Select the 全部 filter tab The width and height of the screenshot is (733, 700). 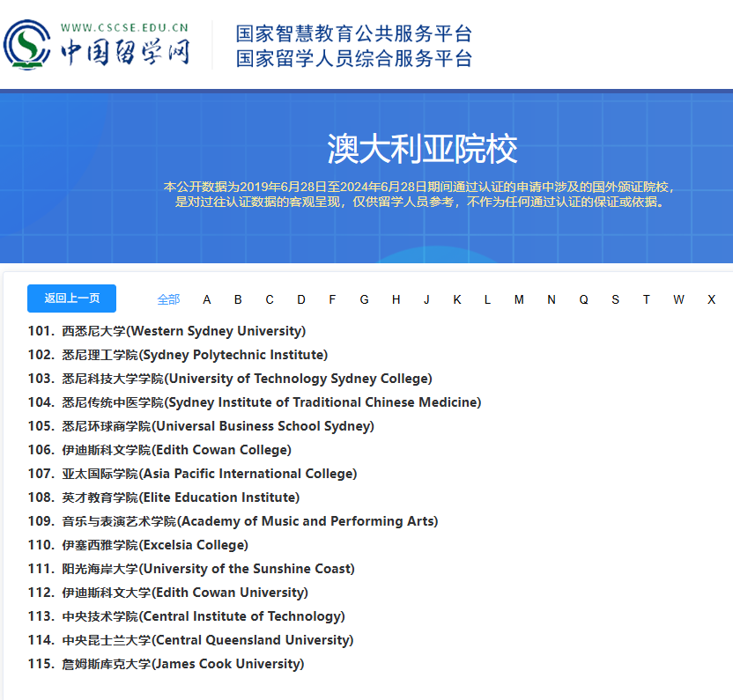pos(168,299)
